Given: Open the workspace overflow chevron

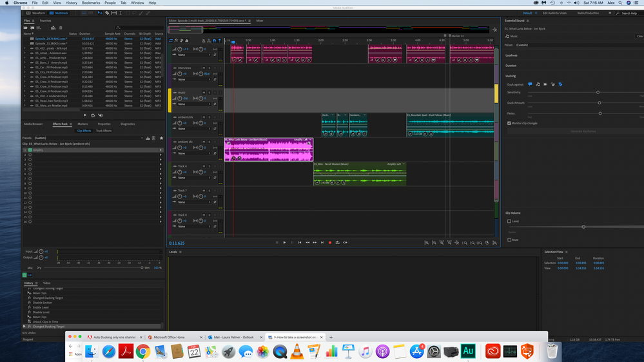Looking at the screenshot, I should point(609,13).
